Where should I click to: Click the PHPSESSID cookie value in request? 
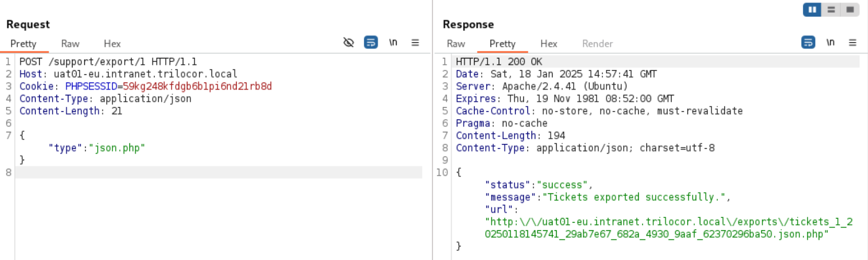pyautogui.click(x=197, y=86)
